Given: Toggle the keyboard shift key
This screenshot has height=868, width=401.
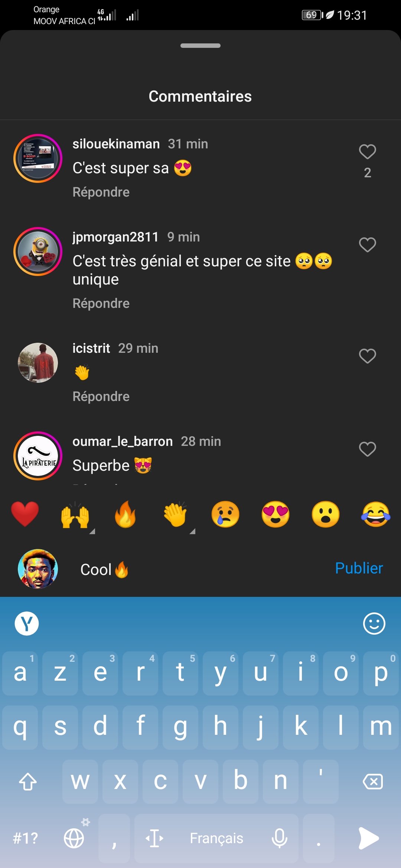Looking at the screenshot, I should (x=28, y=782).
